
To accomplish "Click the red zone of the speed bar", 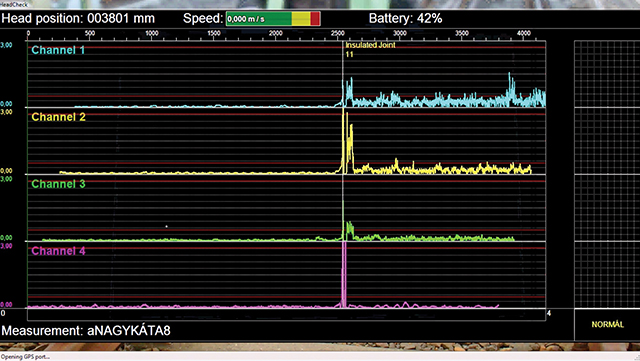I will pyautogui.click(x=315, y=19).
